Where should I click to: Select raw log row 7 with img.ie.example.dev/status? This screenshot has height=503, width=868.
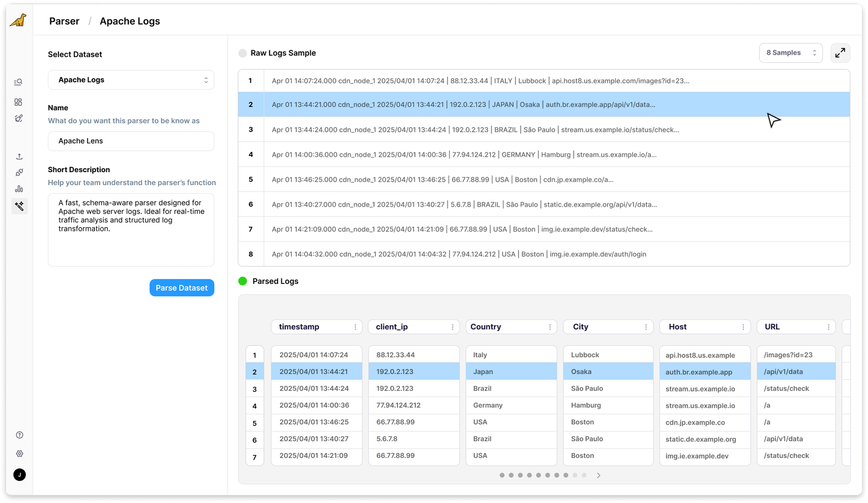[544, 229]
